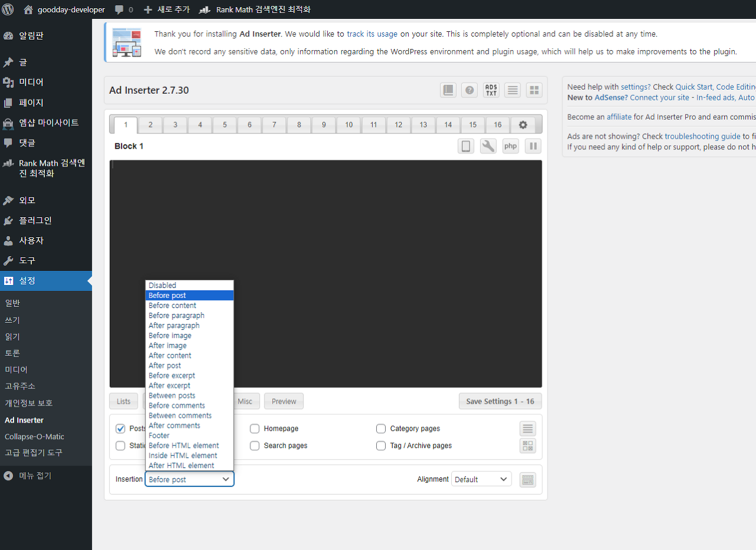756x550 pixels.
Task: Collapse menu arrow icon in sidebar
Action: point(8,476)
